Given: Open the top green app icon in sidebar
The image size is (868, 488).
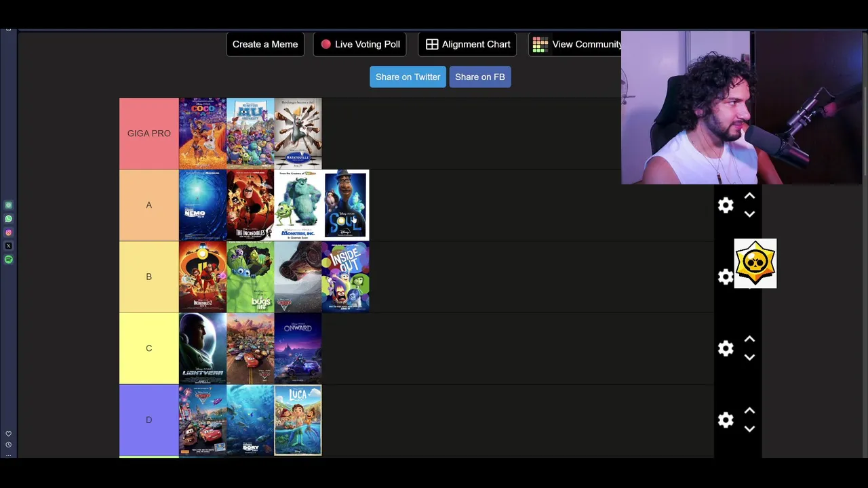Looking at the screenshot, I should pyautogui.click(x=8, y=205).
